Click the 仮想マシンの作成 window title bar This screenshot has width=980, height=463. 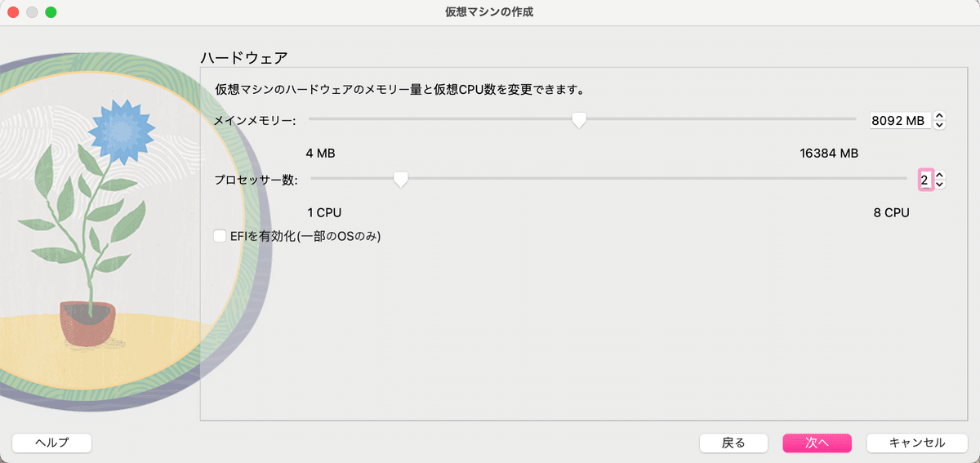pos(490,12)
